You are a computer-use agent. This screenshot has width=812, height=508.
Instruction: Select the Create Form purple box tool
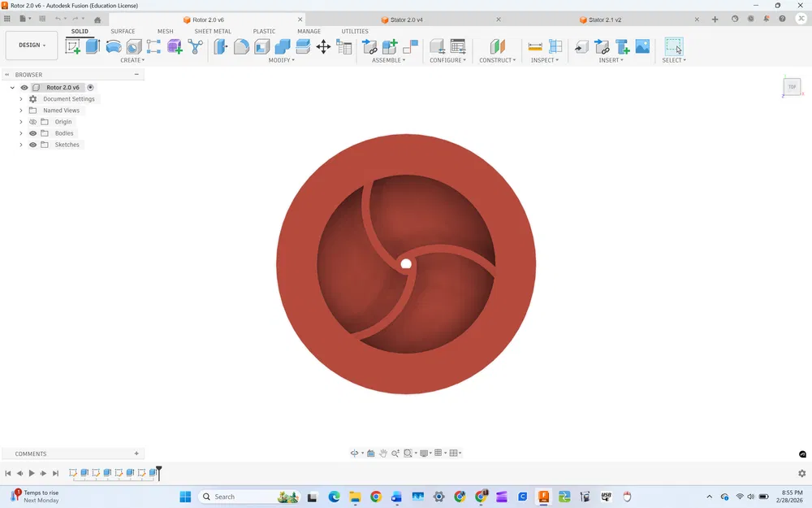click(x=175, y=46)
